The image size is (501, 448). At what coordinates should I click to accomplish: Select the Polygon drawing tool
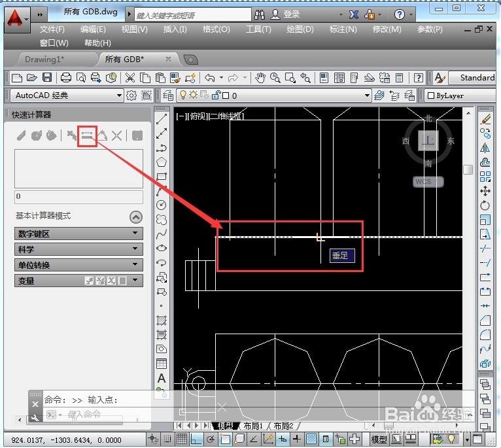click(x=162, y=162)
